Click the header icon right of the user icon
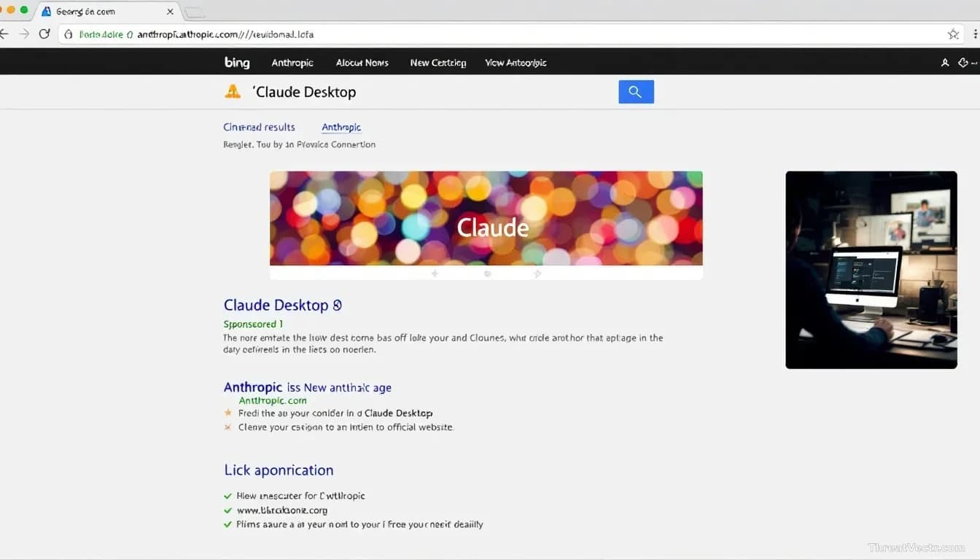 click(964, 63)
